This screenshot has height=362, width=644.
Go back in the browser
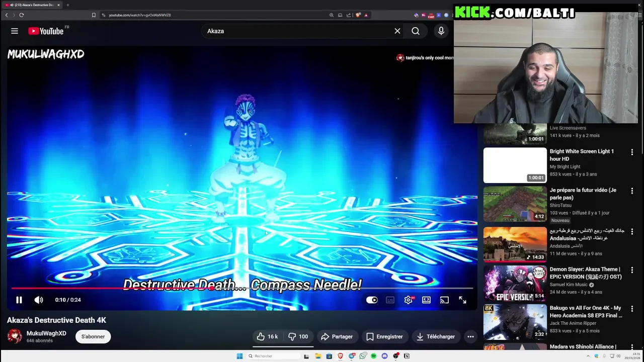click(x=7, y=15)
